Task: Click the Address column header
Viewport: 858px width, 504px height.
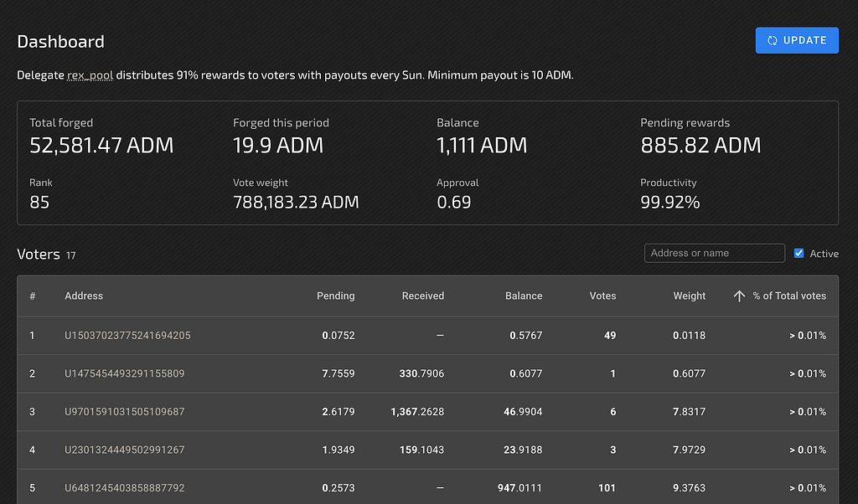Action: 84,296
